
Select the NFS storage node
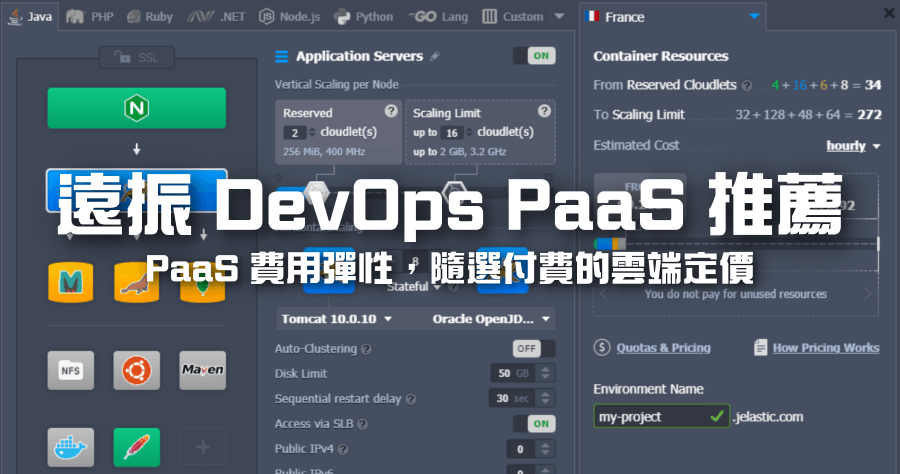71,371
